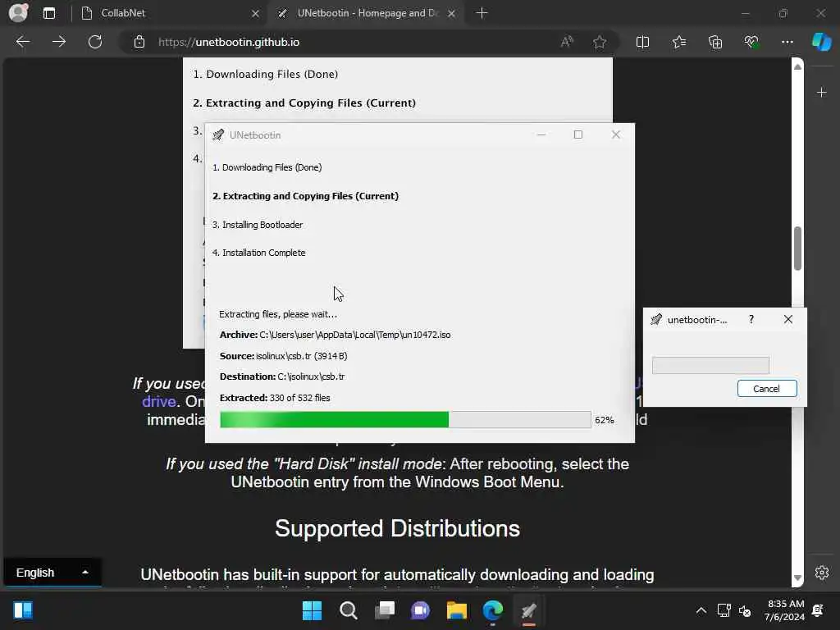
Task: Open the Windows Start menu
Action: (x=312, y=610)
